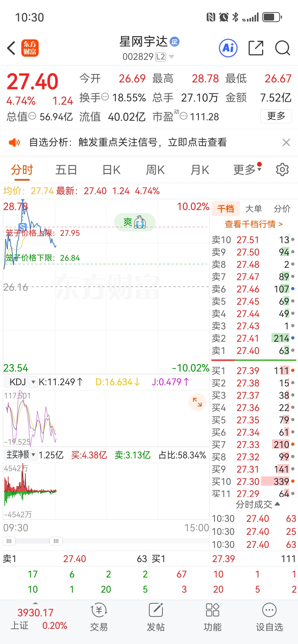Tap the 均价 27.74 value

click(28, 191)
